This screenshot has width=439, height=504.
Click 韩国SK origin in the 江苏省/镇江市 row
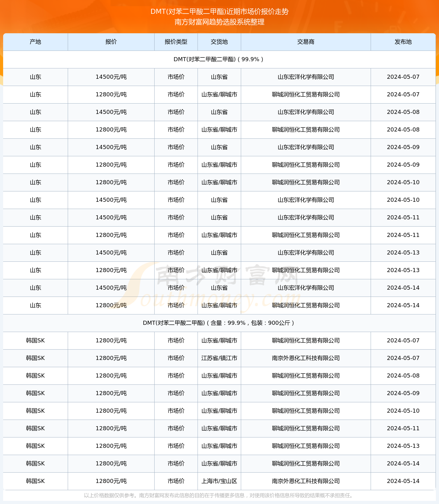pos(35,358)
